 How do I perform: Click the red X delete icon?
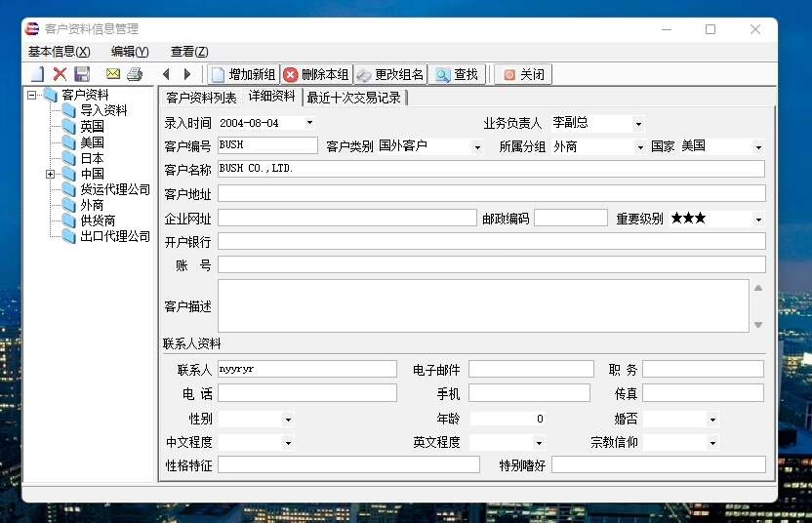tap(61, 74)
